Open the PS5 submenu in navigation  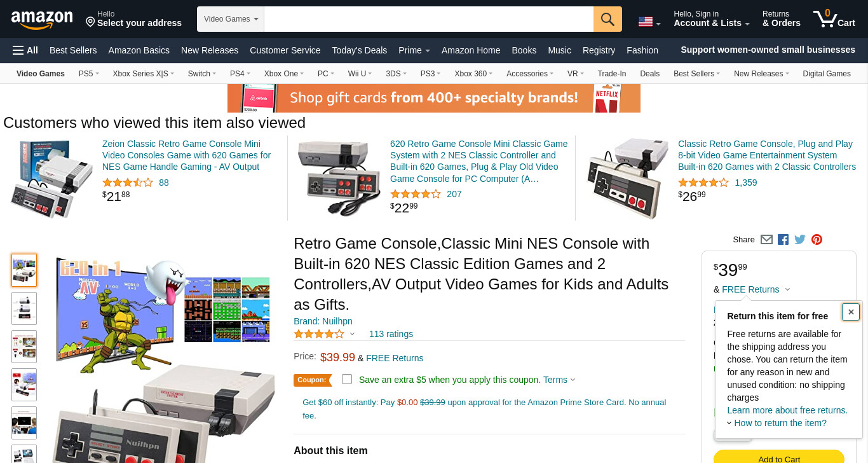(89, 74)
